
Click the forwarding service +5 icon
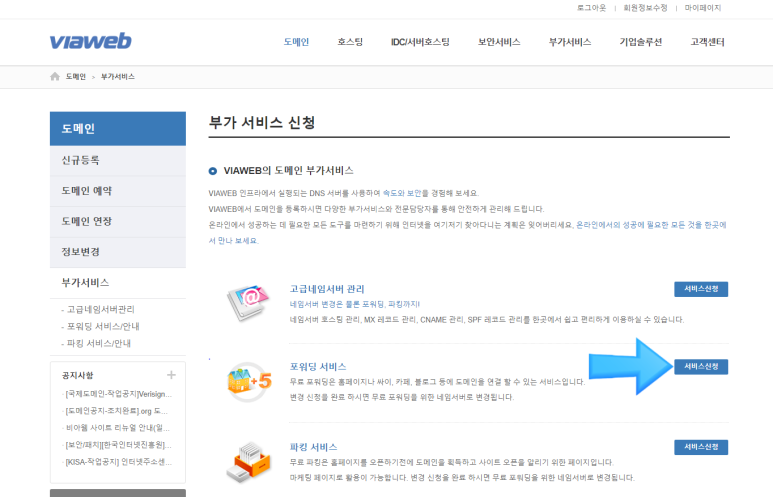(249, 382)
